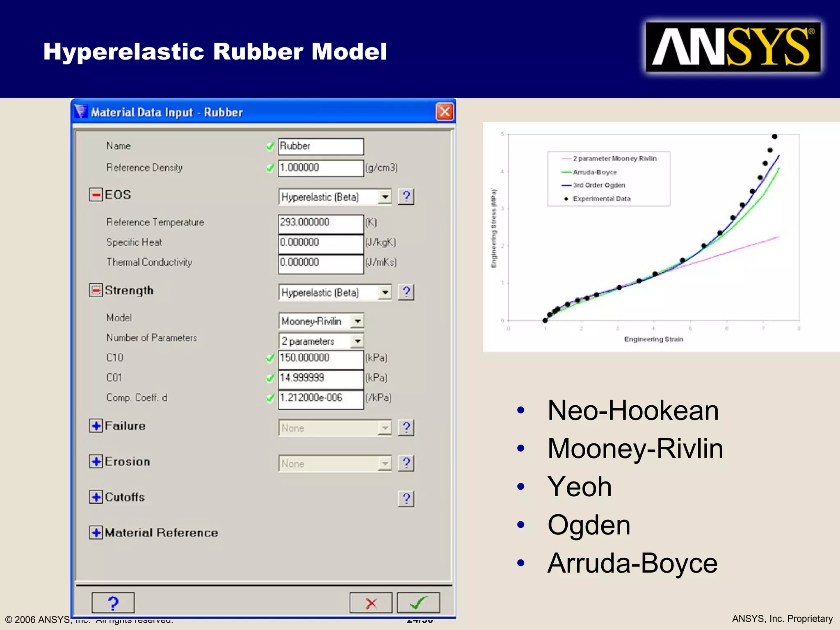Click the 'Reference Temperature' label
The width and height of the screenshot is (840, 630).
point(155,222)
